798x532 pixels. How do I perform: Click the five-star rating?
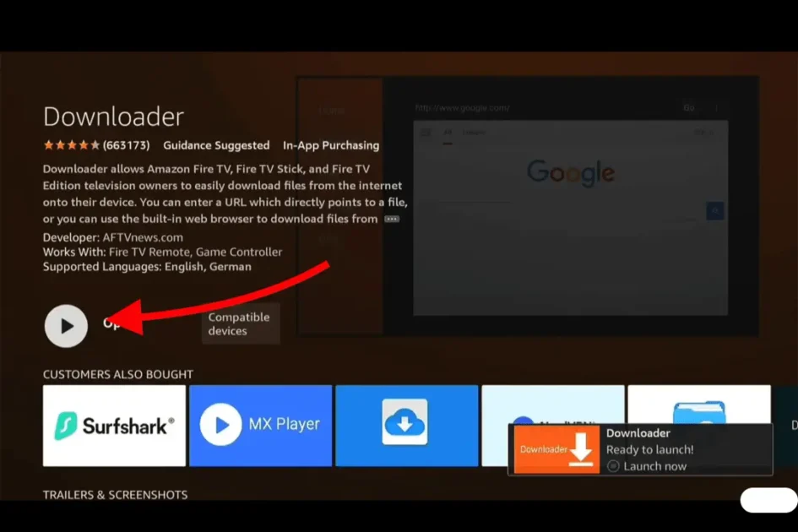72,145
